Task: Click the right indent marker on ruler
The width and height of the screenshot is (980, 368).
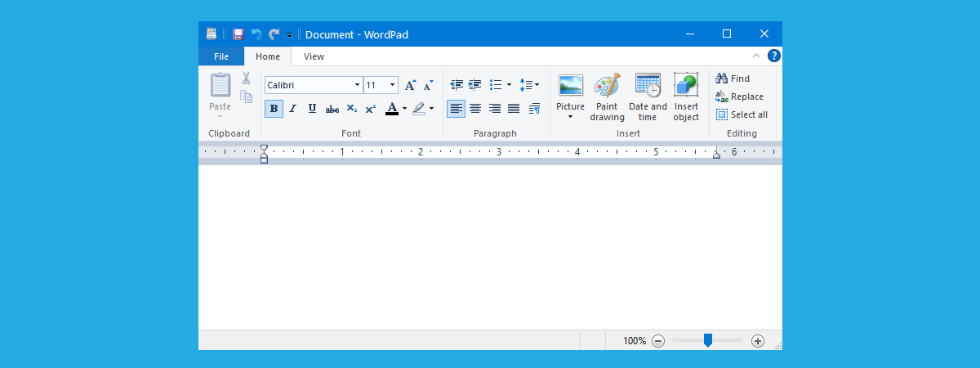Action: pyautogui.click(x=716, y=154)
